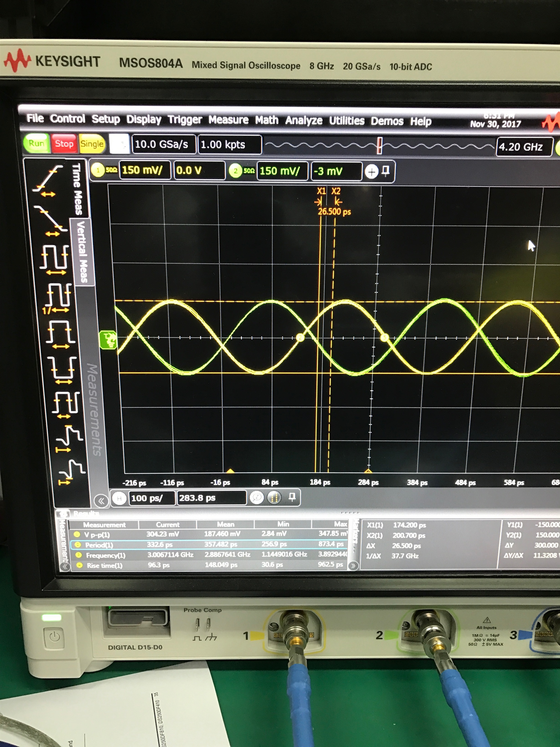Open the Help menu
Image resolution: width=560 pixels, height=747 pixels.
coord(421,122)
